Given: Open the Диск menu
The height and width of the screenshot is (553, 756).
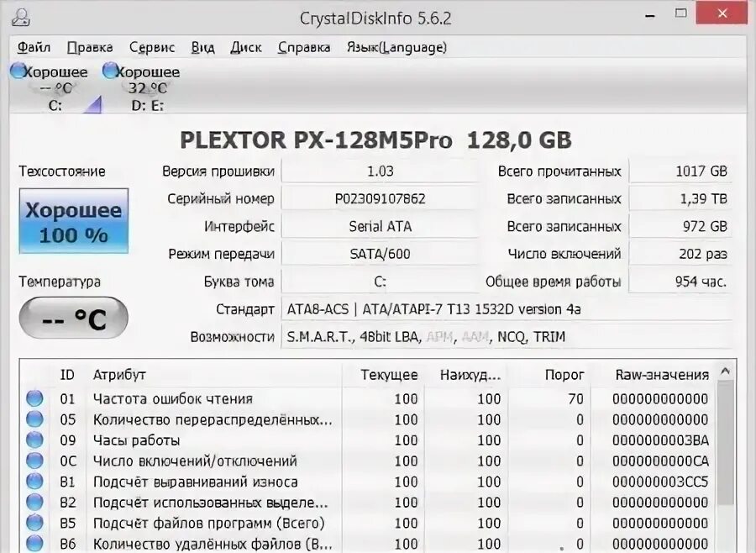Looking at the screenshot, I should [246, 47].
